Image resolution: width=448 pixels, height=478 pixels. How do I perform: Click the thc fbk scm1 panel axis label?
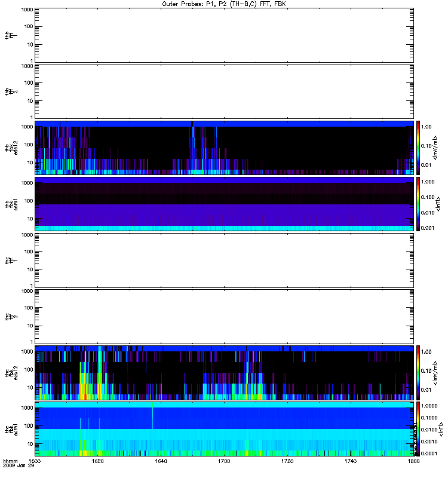point(11,429)
